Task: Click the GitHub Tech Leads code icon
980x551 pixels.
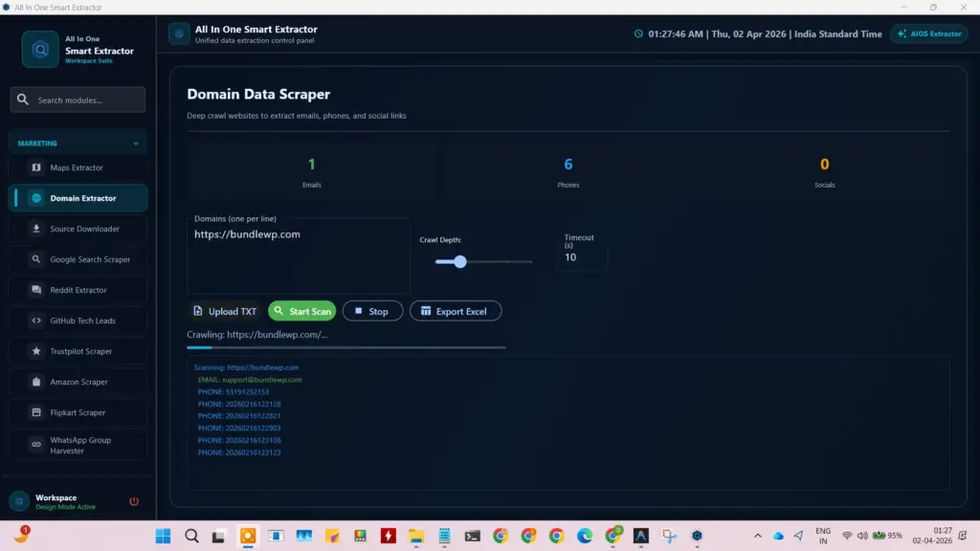Action: coord(36,320)
